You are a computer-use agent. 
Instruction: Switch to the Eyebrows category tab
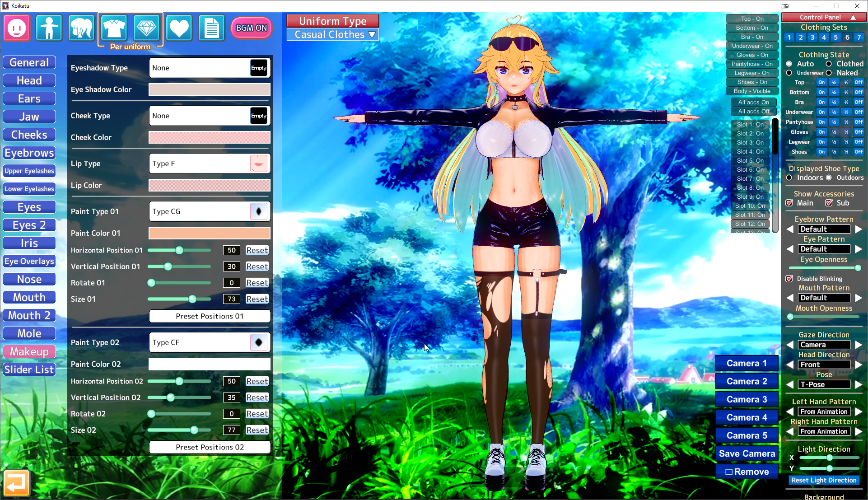29,153
